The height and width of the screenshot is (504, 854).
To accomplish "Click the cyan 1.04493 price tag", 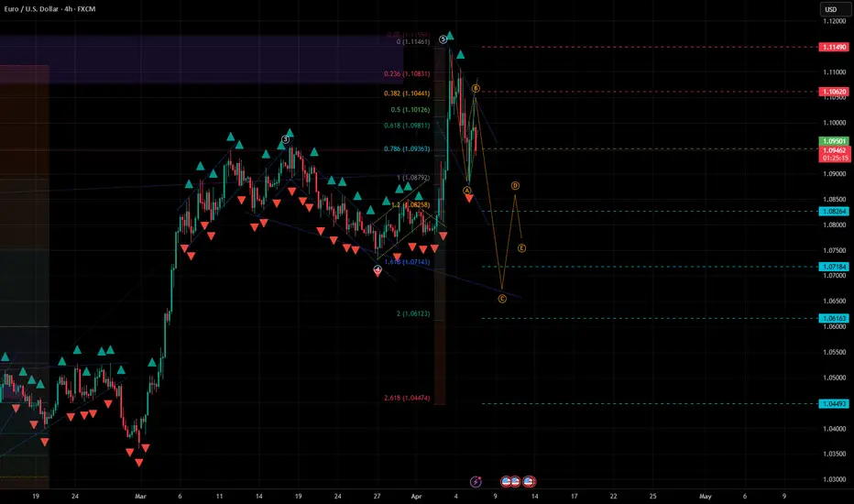I will (835, 404).
